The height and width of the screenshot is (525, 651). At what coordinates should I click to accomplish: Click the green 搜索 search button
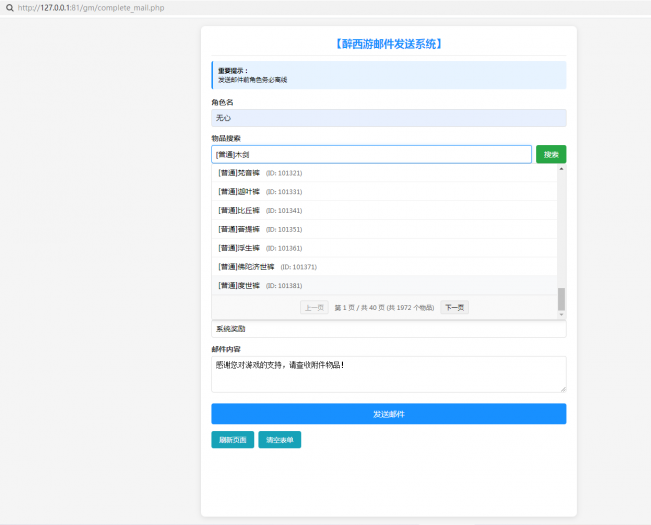[550, 154]
